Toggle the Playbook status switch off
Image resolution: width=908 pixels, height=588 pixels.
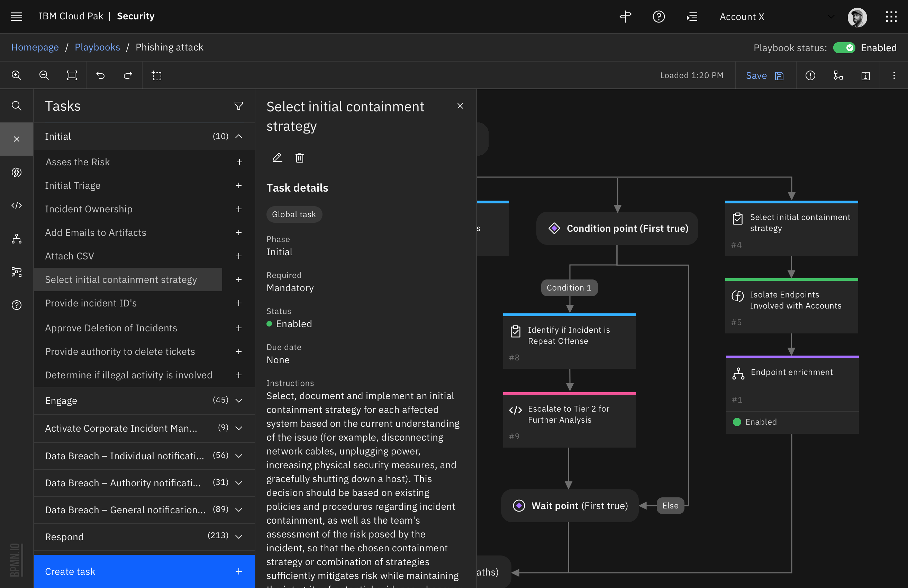coord(844,48)
